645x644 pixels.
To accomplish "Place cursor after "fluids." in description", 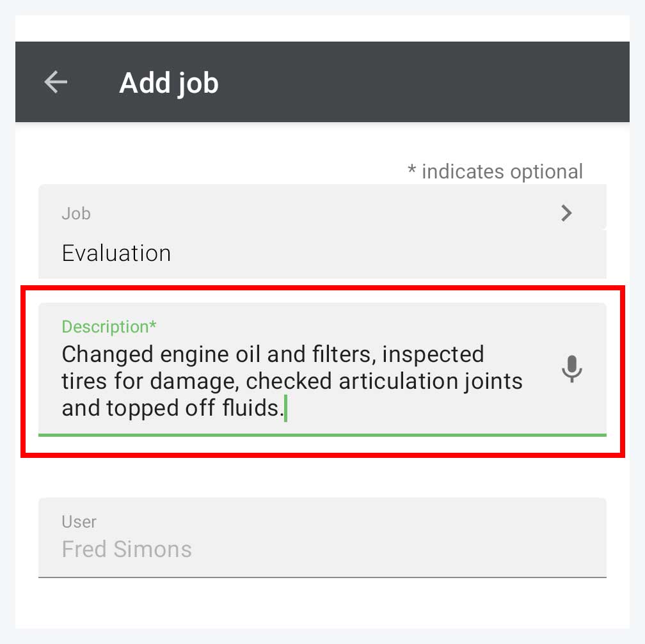I will [285, 409].
